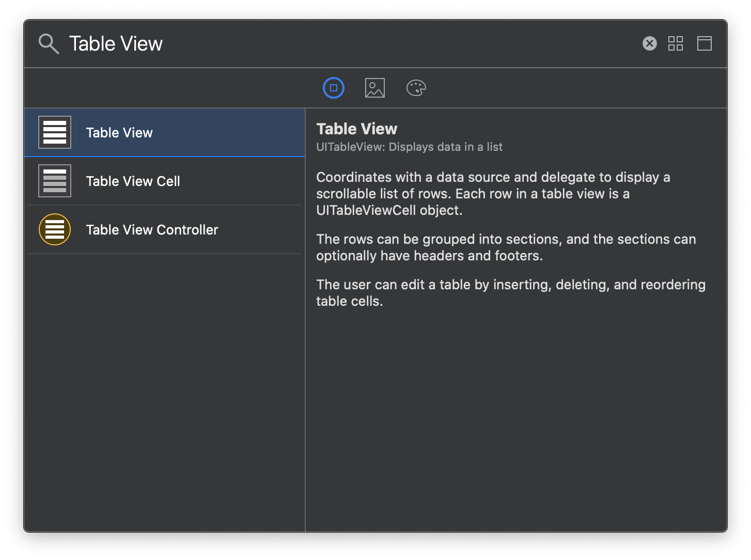The width and height of the screenshot is (751, 560).
Task: Click in the 'Table View' search field
Action: click(x=351, y=44)
